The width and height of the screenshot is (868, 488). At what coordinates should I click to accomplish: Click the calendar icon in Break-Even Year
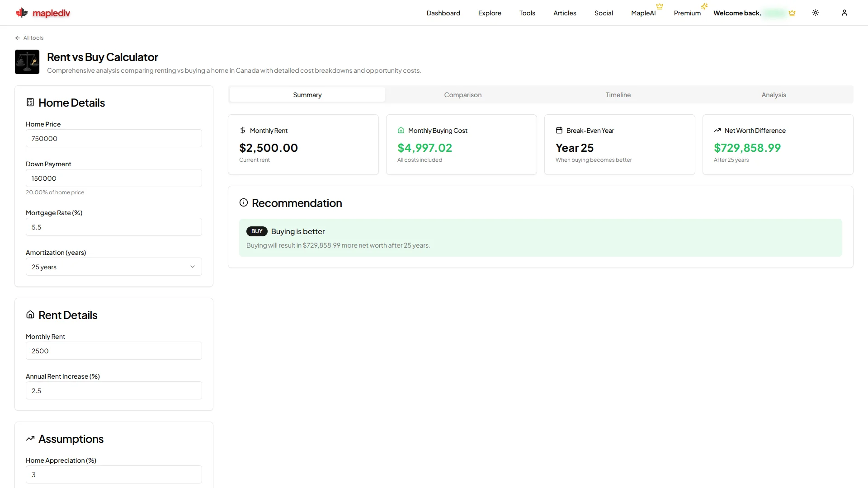[559, 130]
